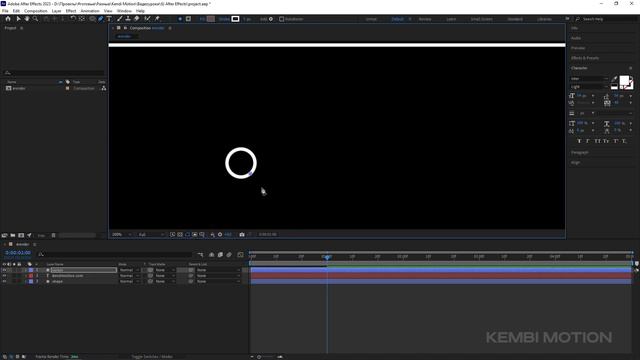Open resolution Full dropdown in viewer
Image resolution: width=640 pixels, height=360 pixels.
coord(151,235)
